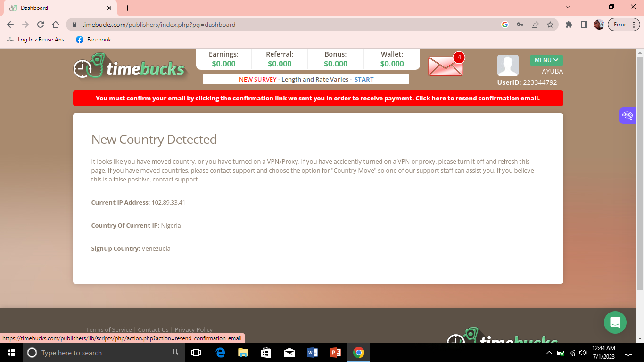
Task: Click Windows taskbar search box
Action: (x=104, y=353)
